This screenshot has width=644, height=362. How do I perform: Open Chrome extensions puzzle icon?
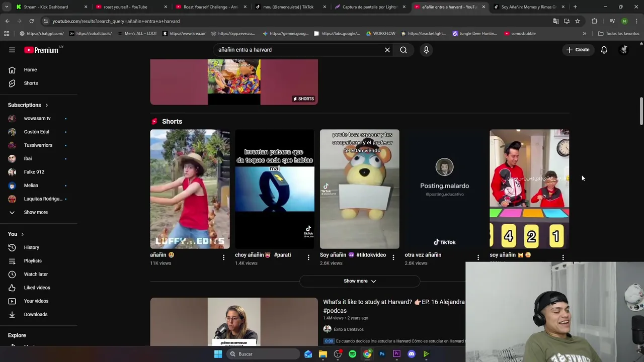click(595, 21)
